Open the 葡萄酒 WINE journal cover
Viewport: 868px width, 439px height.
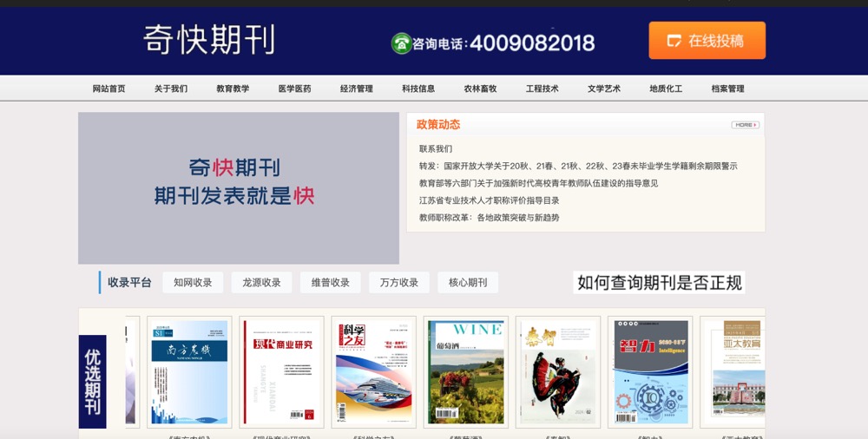pyautogui.click(x=465, y=371)
